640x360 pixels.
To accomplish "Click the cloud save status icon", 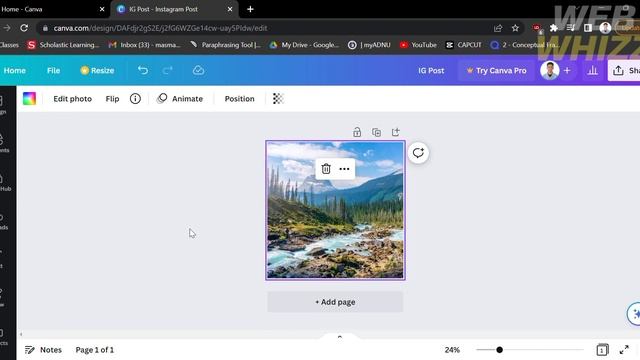I will tap(198, 70).
